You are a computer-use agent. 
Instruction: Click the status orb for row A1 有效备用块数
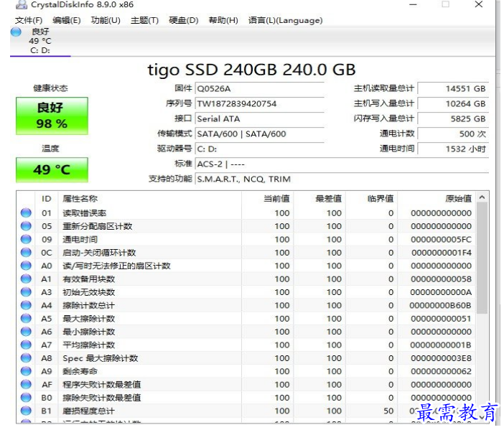26,279
